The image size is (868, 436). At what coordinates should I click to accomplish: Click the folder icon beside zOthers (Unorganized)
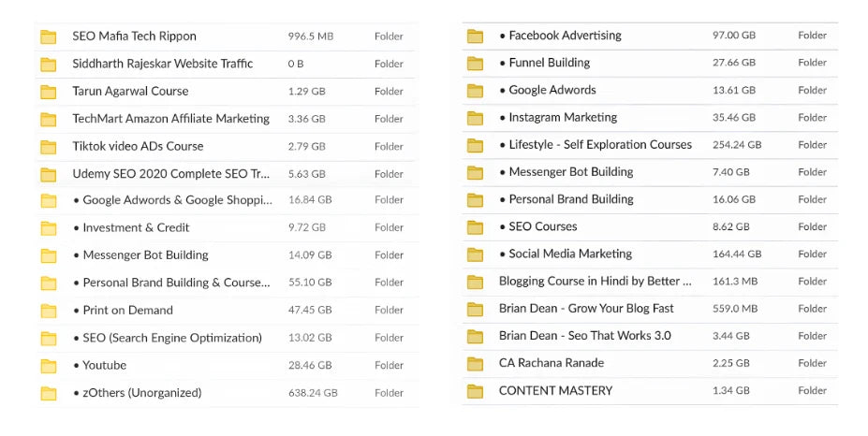49,393
